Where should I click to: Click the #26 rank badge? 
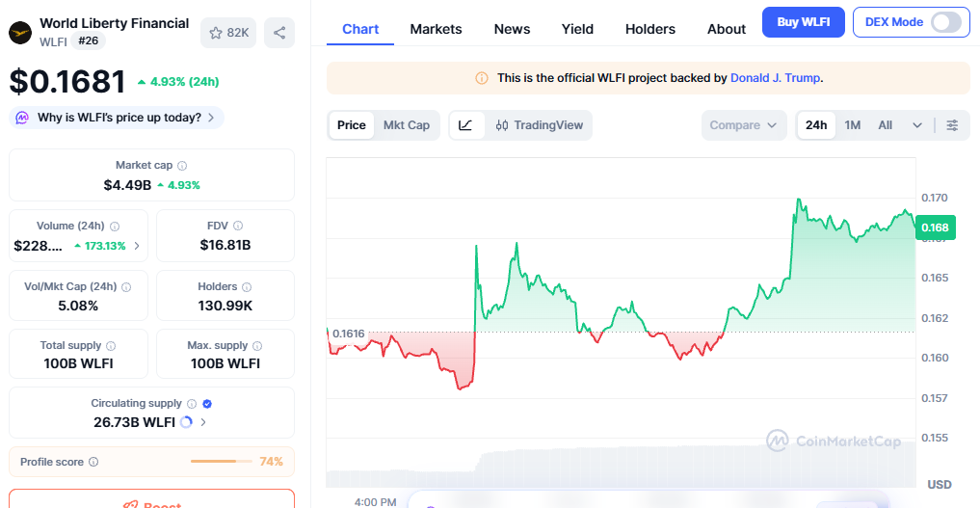(x=88, y=40)
